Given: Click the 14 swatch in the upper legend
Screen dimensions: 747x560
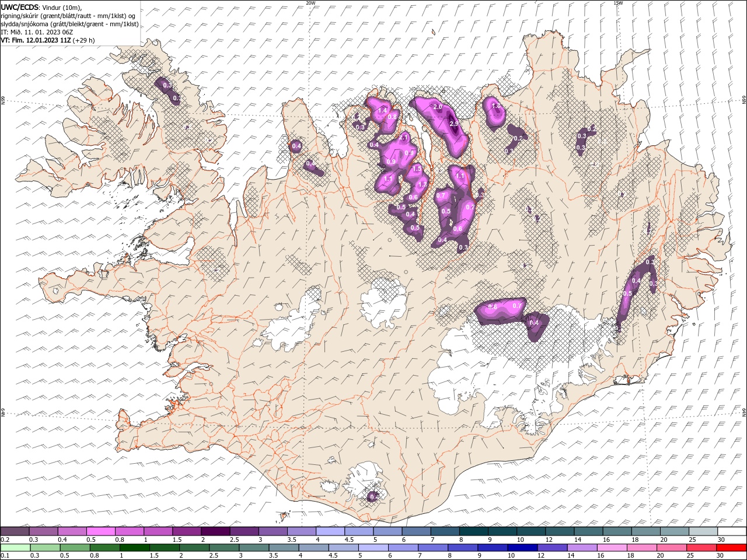Looking at the screenshot, I should pyautogui.click(x=588, y=531).
